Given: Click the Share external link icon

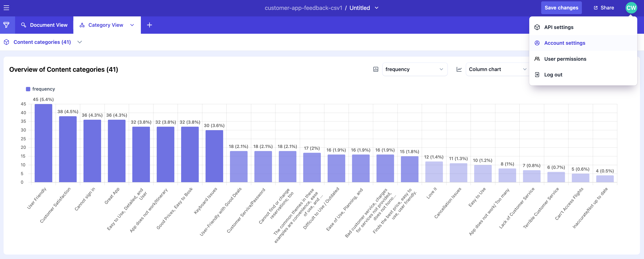Looking at the screenshot, I should [595, 8].
